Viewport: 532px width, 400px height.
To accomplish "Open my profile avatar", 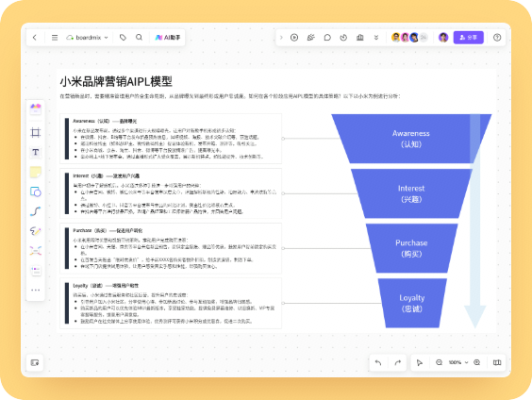I will (x=443, y=38).
